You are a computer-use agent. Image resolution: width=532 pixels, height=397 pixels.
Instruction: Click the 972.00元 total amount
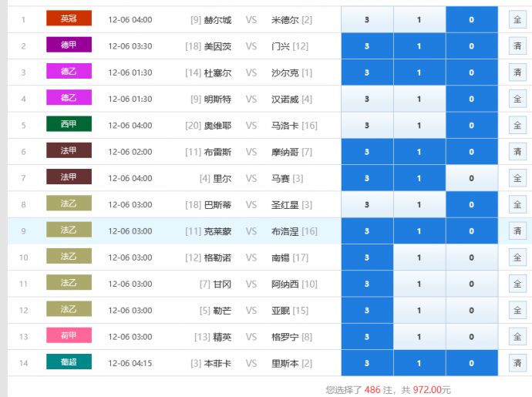[432, 390]
